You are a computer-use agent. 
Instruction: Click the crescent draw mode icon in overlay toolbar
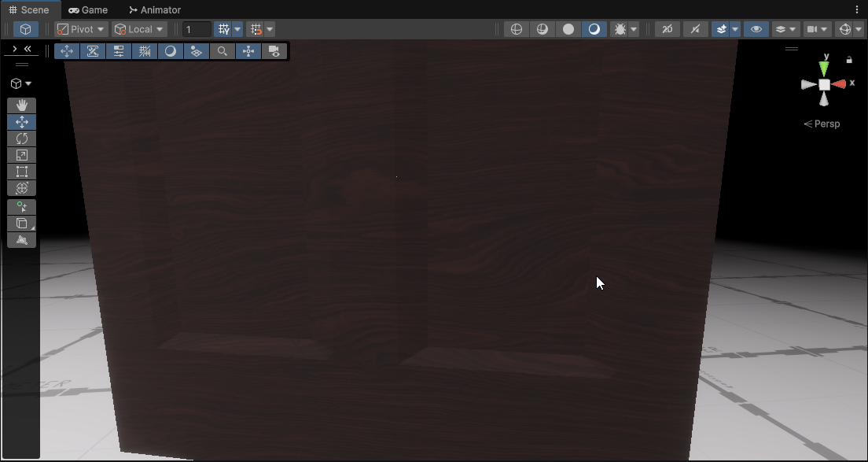pyautogui.click(x=171, y=51)
